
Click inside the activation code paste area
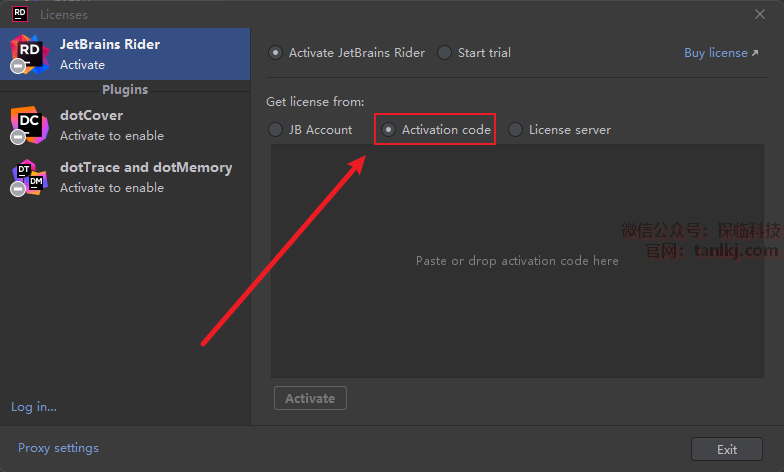pos(517,261)
